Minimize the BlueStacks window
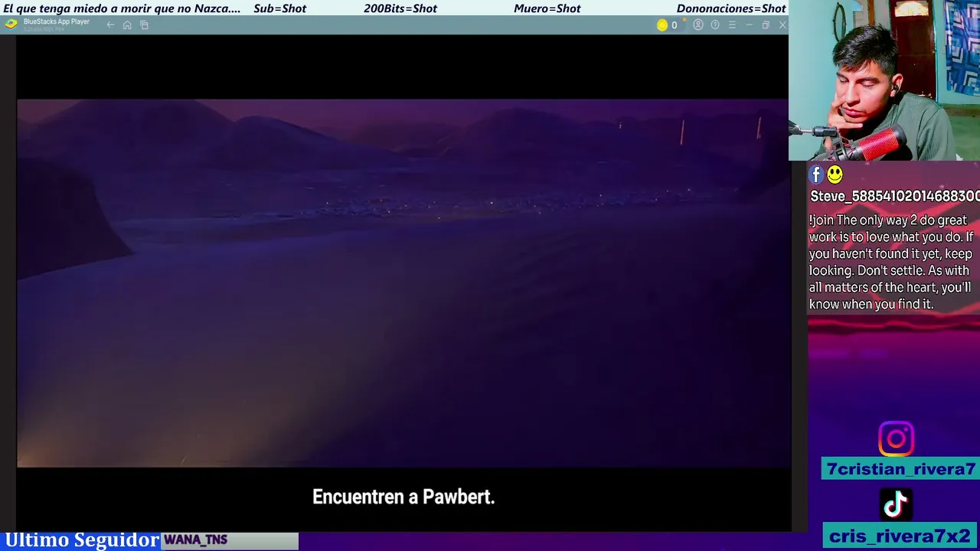Screen dimensions: 980x551 (749, 25)
